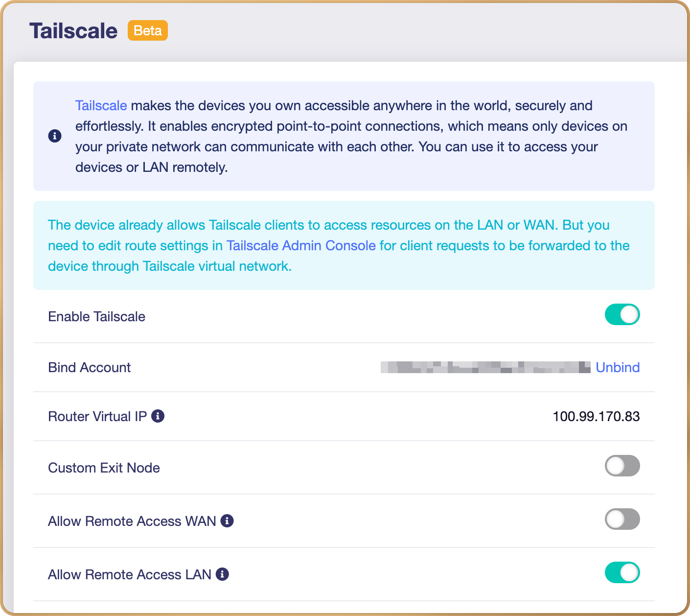Click the Router Virtual IP info icon
The image size is (690, 616).
click(x=158, y=416)
